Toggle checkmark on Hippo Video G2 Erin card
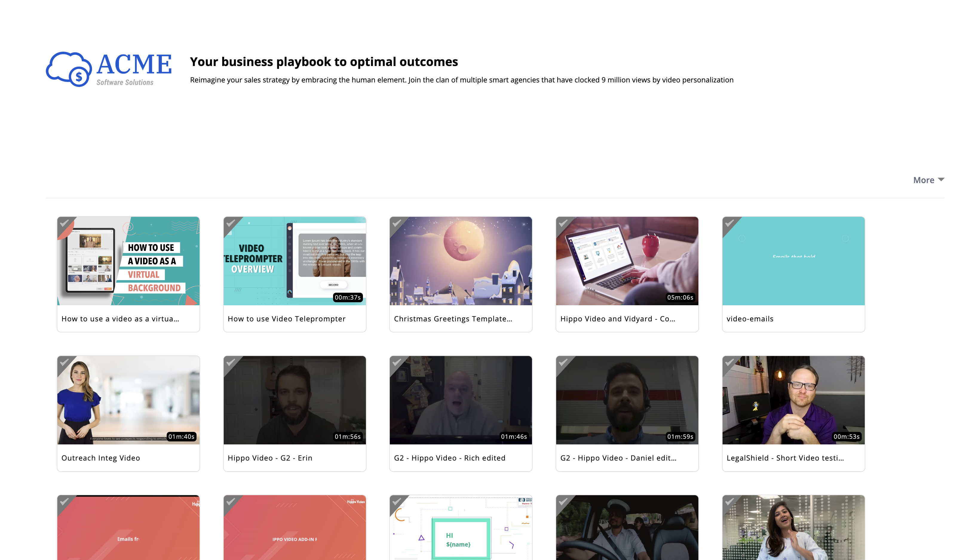The width and height of the screenshot is (966, 560). pyautogui.click(x=230, y=362)
